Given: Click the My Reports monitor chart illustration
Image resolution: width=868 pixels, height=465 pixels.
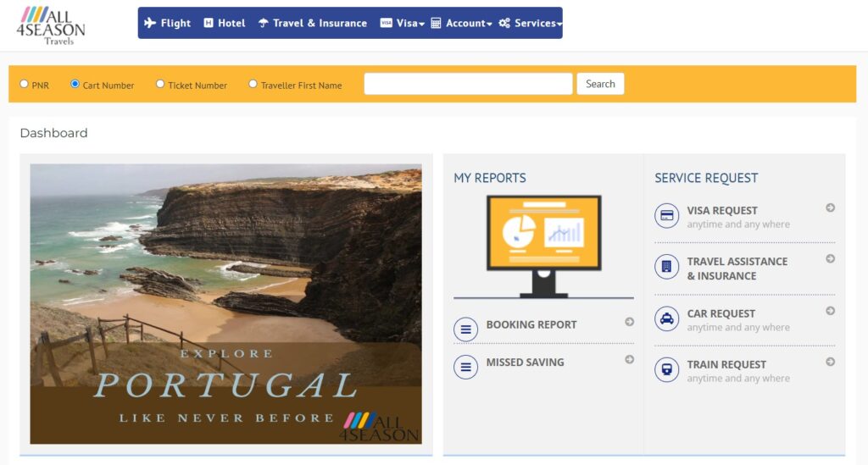Looking at the screenshot, I should 543,246.
